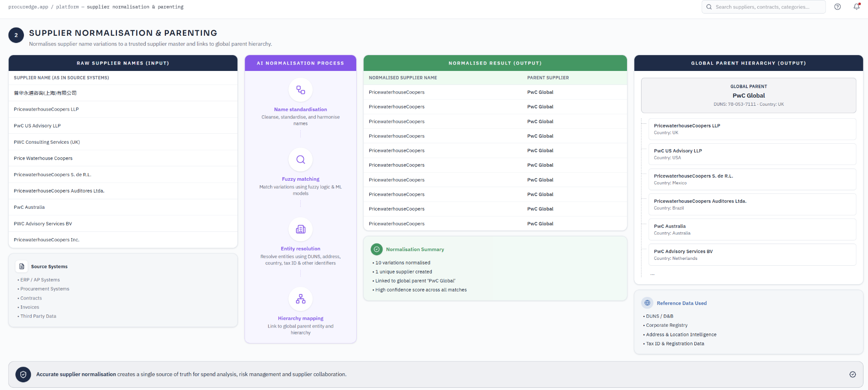Image resolution: width=868 pixels, height=390 pixels.
Task: Click raw supplier row 'PricewaterhouseCoopers S. de R.L.'
Action: (x=123, y=174)
